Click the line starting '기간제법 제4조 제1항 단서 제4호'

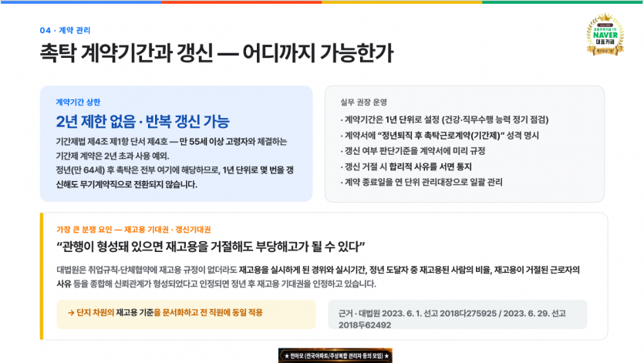[x=171, y=142]
